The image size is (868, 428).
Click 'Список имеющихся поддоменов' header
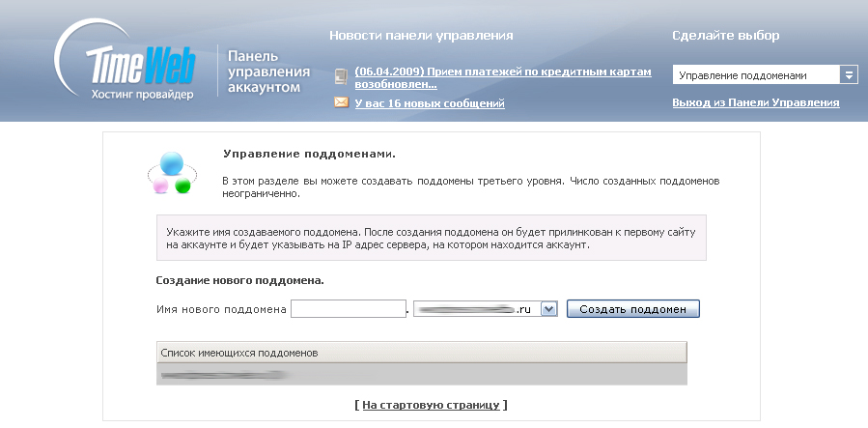pos(421,353)
